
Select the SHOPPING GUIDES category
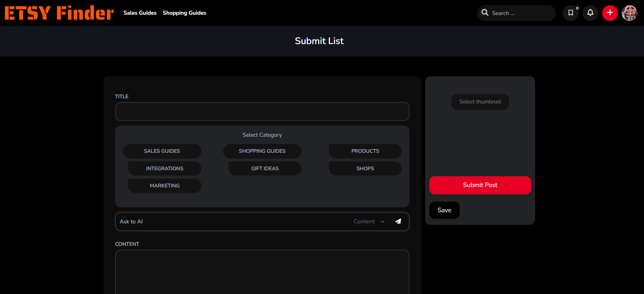pos(262,151)
